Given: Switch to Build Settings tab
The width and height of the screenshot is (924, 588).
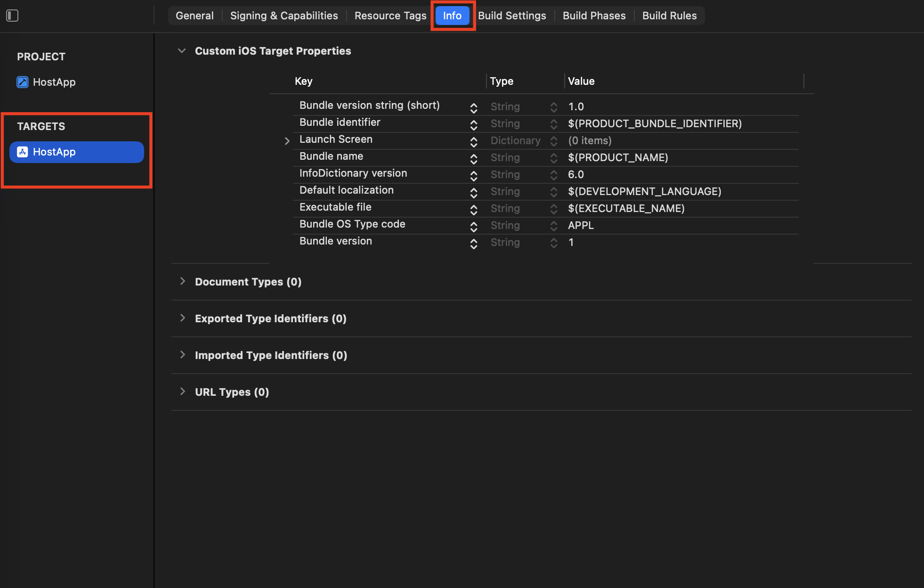Looking at the screenshot, I should pyautogui.click(x=512, y=16).
